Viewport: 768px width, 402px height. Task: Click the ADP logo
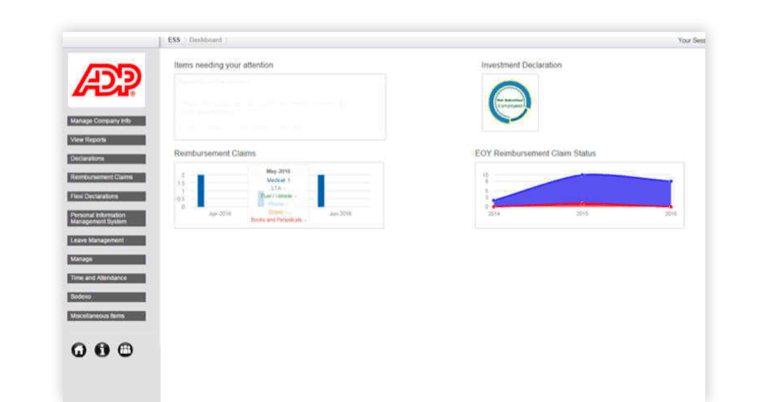point(105,79)
